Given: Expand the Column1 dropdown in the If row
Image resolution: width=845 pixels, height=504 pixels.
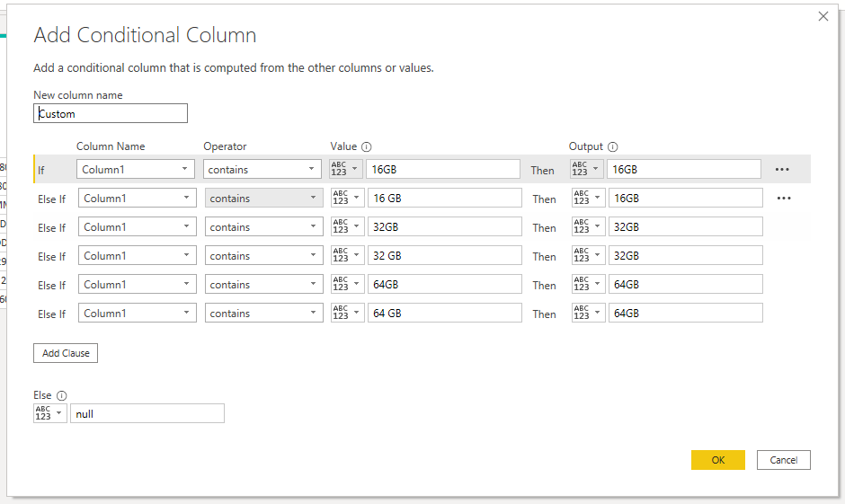Looking at the screenshot, I should pyautogui.click(x=135, y=169).
